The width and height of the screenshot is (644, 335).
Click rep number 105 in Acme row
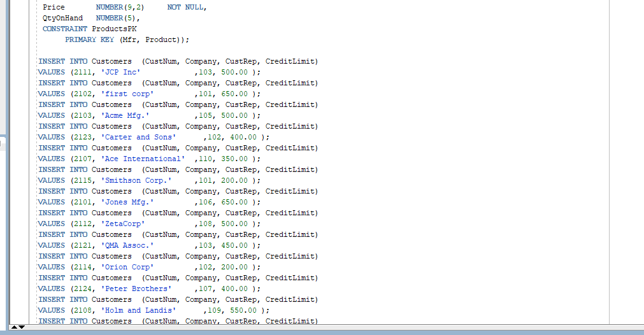pos(205,116)
